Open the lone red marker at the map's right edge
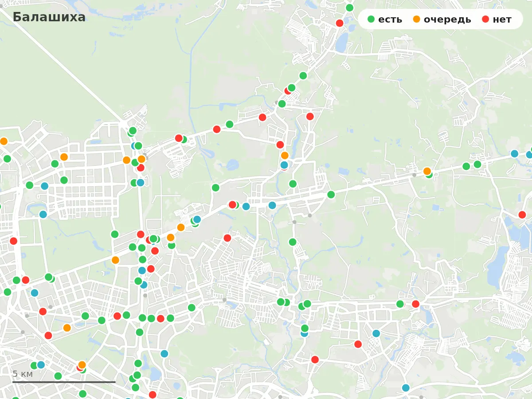The height and width of the screenshot is (399, 532). click(x=522, y=215)
